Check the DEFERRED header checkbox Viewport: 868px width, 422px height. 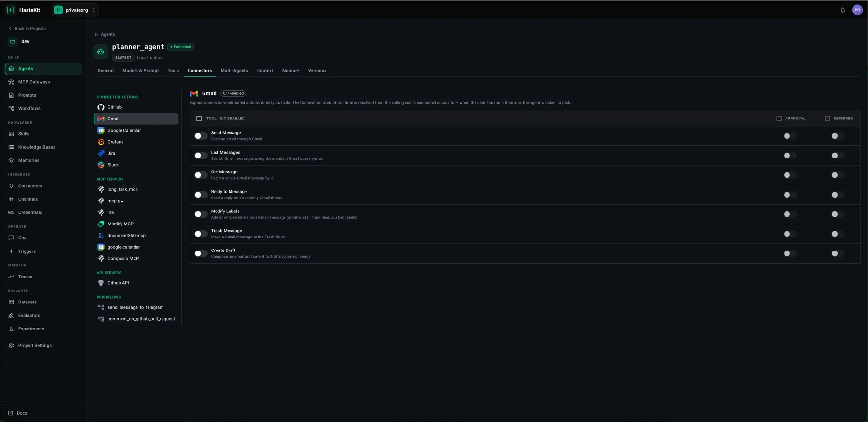[x=827, y=119]
